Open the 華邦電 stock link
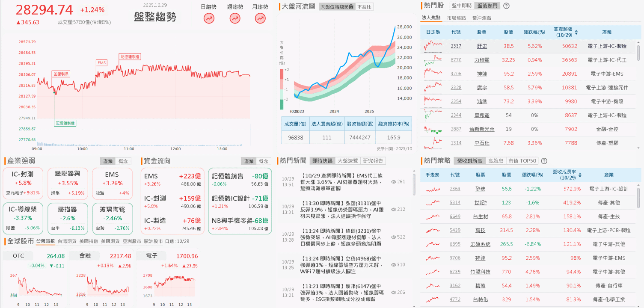 (x=481, y=115)
